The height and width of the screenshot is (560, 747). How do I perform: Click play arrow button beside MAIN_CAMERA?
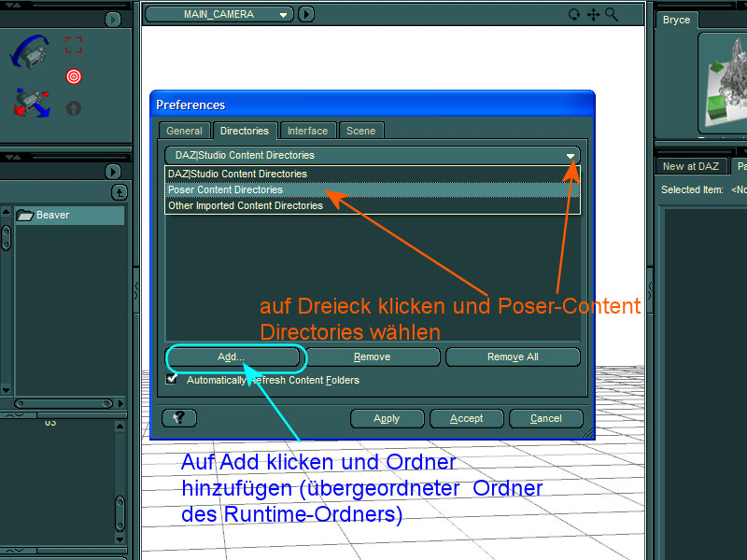click(306, 14)
